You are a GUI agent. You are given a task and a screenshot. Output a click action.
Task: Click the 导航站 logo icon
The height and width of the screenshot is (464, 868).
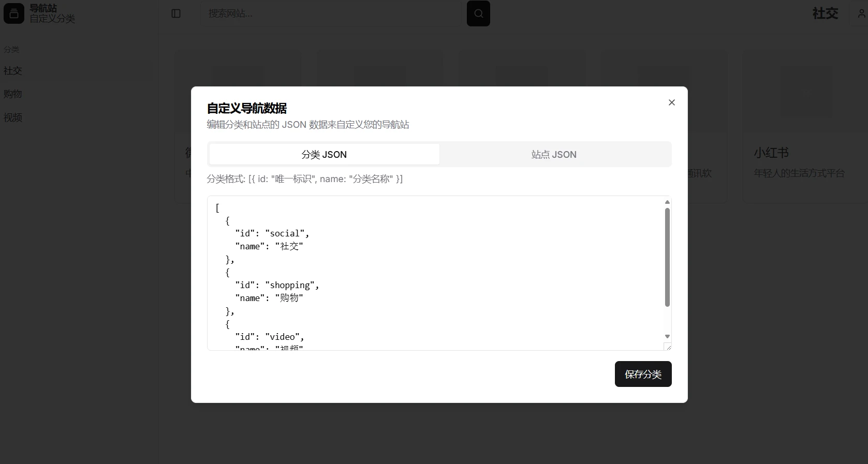coord(14,13)
